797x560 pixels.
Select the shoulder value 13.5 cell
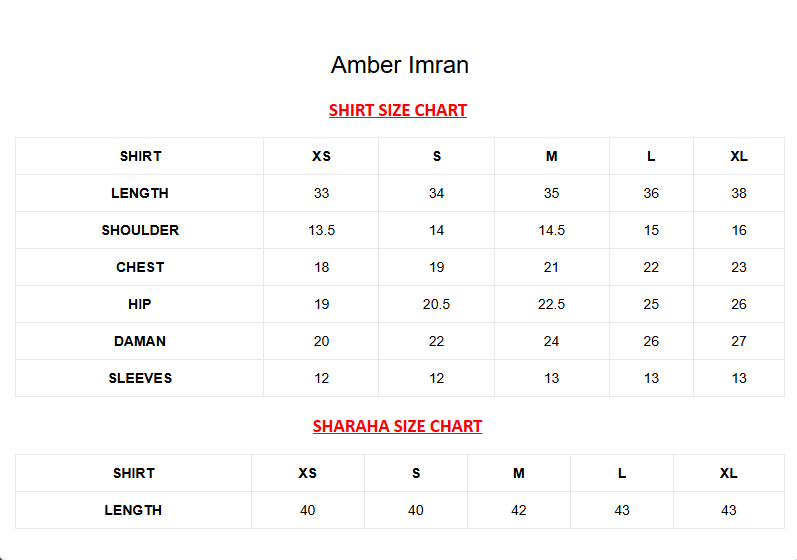[321, 230]
